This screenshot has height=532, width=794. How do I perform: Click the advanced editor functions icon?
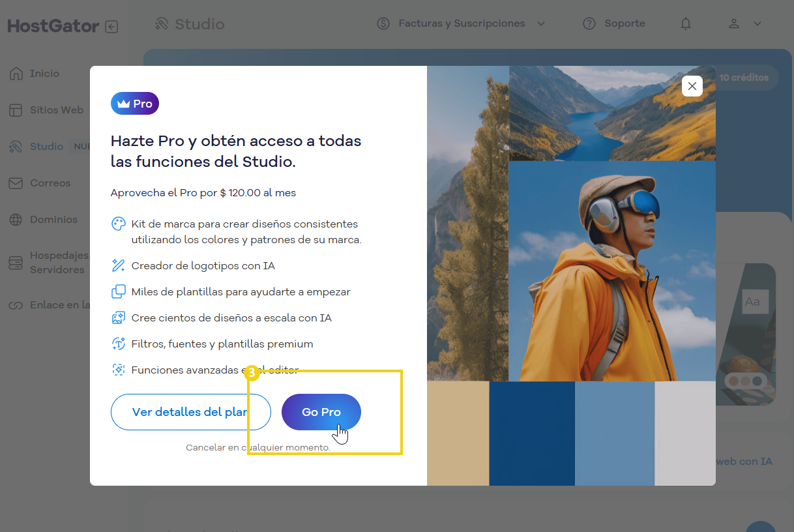click(x=119, y=370)
